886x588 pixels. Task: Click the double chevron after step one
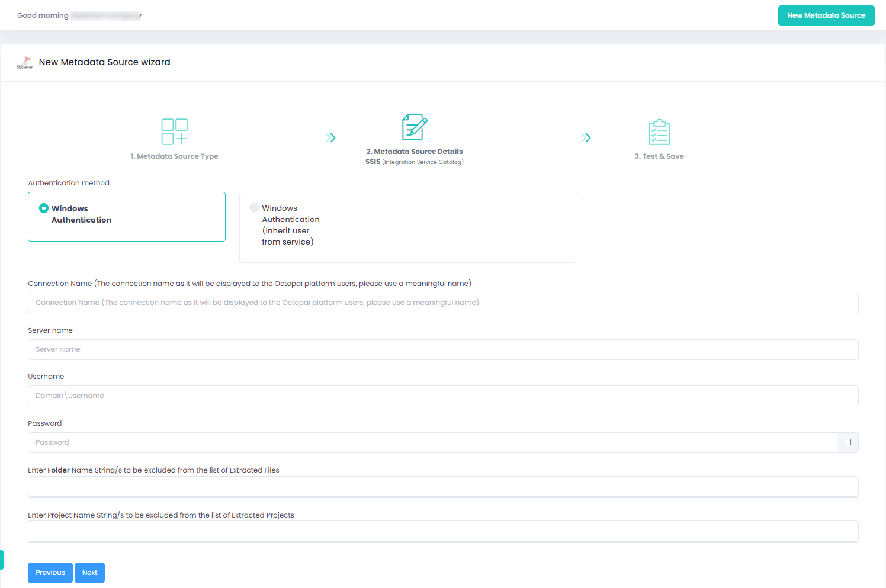[x=330, y=138]
